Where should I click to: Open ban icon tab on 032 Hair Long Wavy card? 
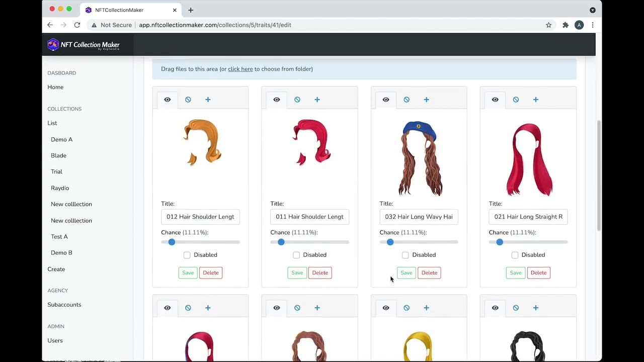coord(407,100)
